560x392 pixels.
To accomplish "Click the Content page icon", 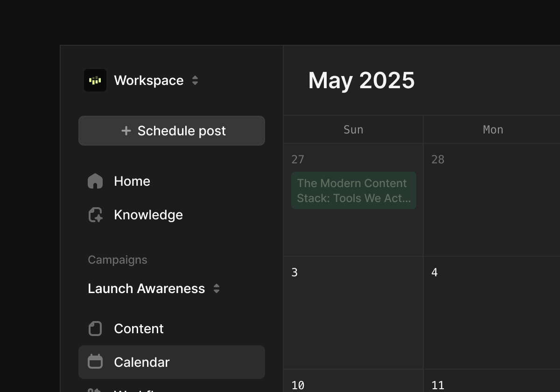I will pos(95,329).
